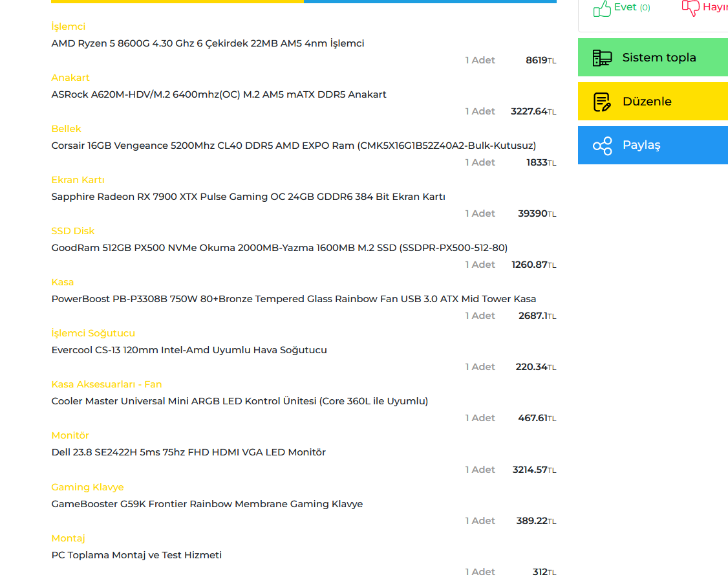The height and width of the screenshot is (579, 728).
Task: Click the 3227.64 TL motherboard price
Action: point(533,111)
